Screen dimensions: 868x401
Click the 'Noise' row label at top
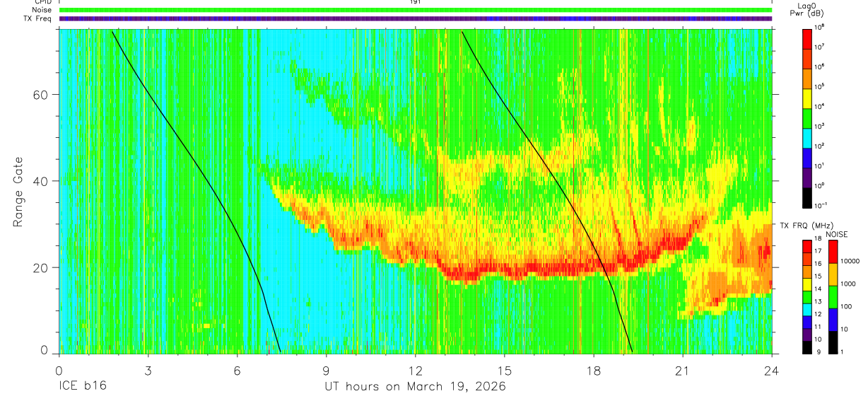[42, 10]
